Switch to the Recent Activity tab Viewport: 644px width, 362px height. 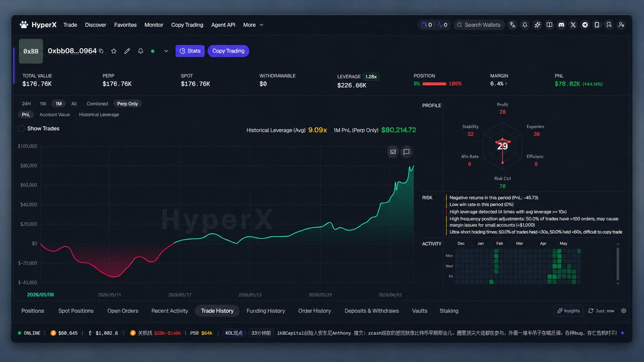point(170,311)
